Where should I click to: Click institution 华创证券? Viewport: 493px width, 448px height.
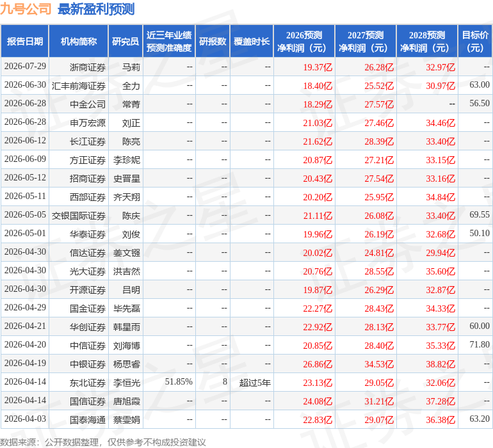coord(88,326)
